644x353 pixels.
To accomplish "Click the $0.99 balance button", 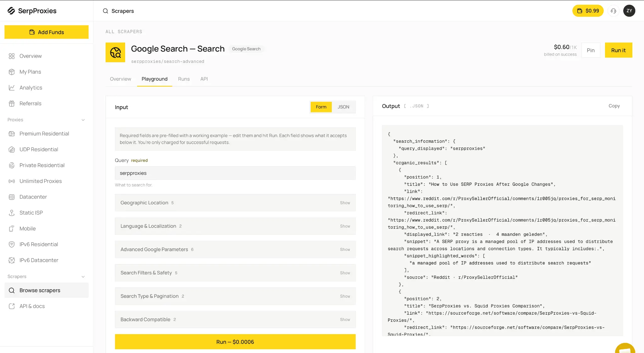I will 588,11.
